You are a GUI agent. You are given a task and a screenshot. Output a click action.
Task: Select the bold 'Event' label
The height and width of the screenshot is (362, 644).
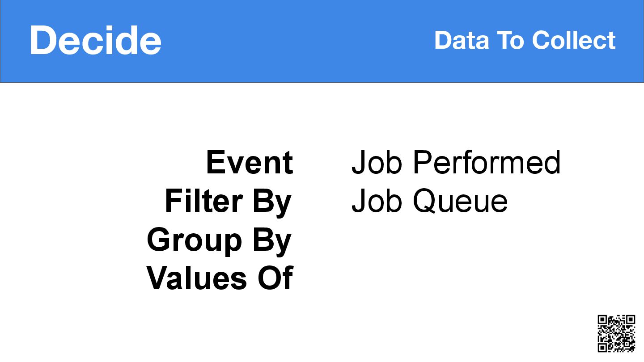250,162
